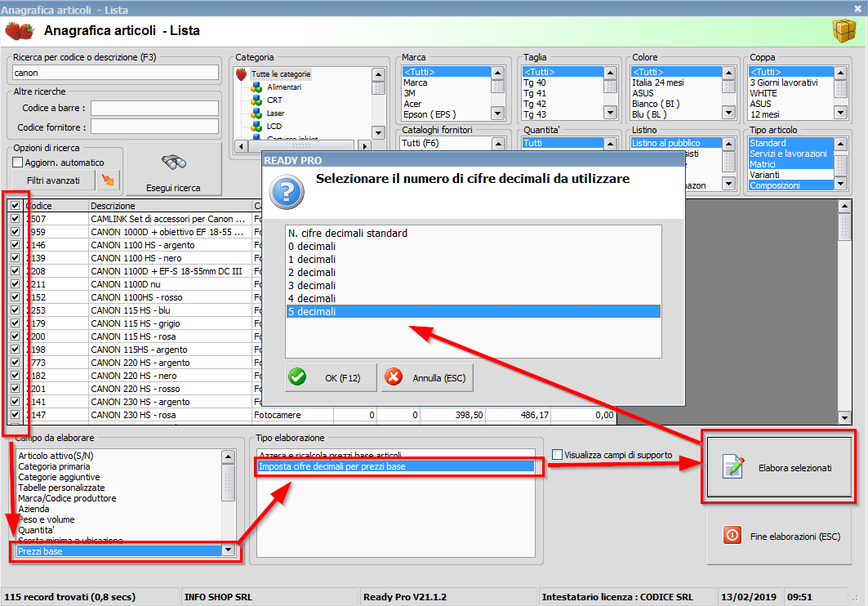Confirm with the OK (F12) button

click(x=331, y=377)
